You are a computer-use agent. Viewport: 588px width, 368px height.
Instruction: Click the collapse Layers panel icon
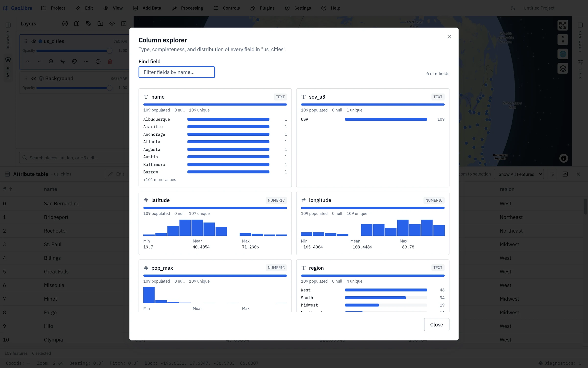pos(124,24)
